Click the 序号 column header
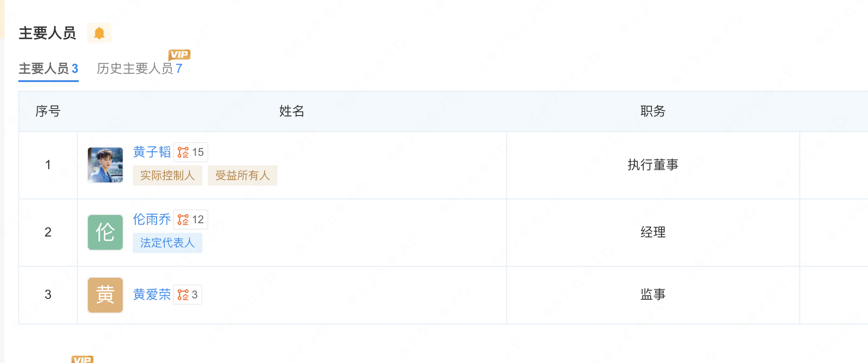Viewport: 868px width, 363px height. click(48, 111)
